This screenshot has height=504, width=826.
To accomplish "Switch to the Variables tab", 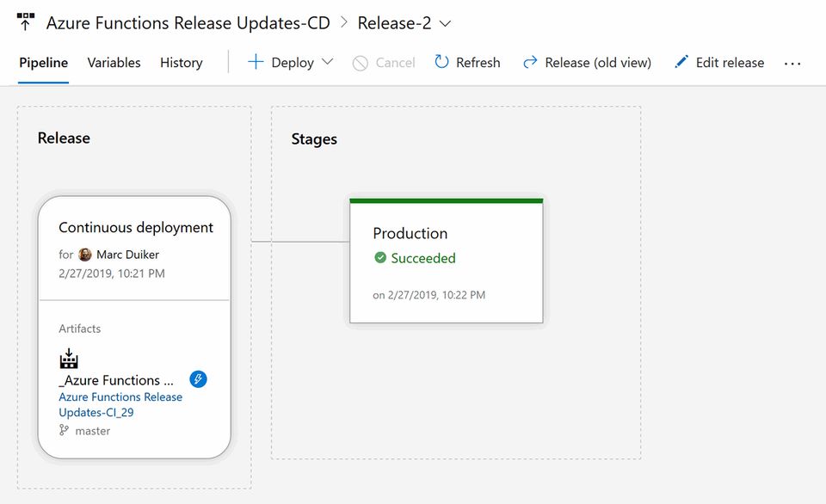I will (x=114, y=63).
